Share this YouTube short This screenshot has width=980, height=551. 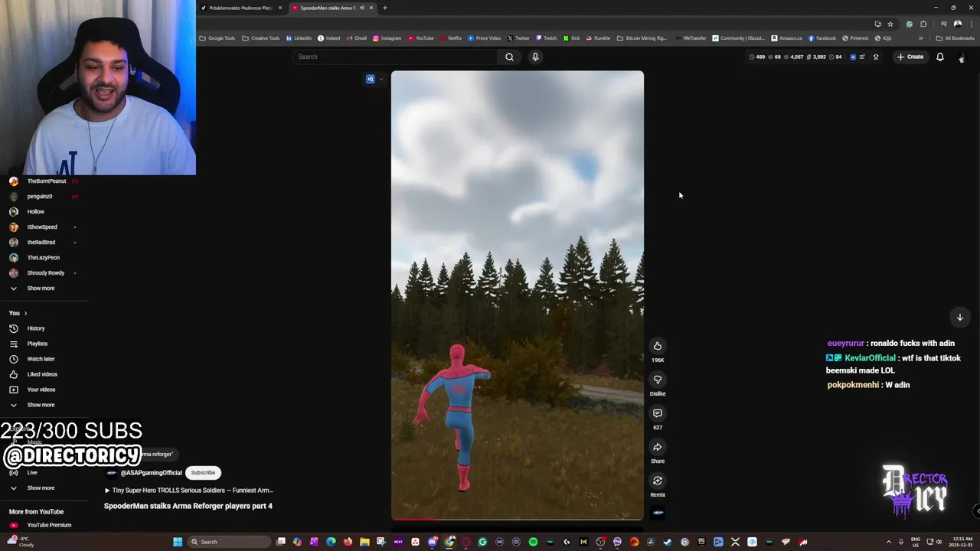click(x=657, y=447)
